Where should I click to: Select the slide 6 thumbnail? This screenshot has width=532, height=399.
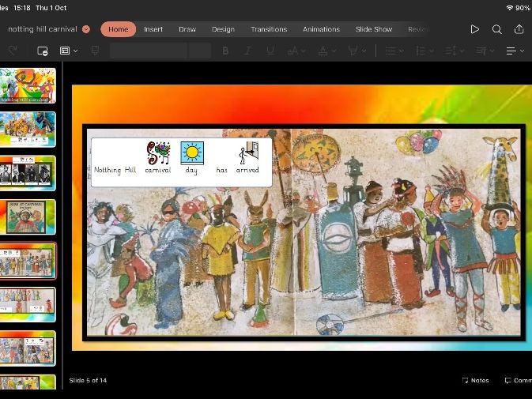(x=28, y=304)
